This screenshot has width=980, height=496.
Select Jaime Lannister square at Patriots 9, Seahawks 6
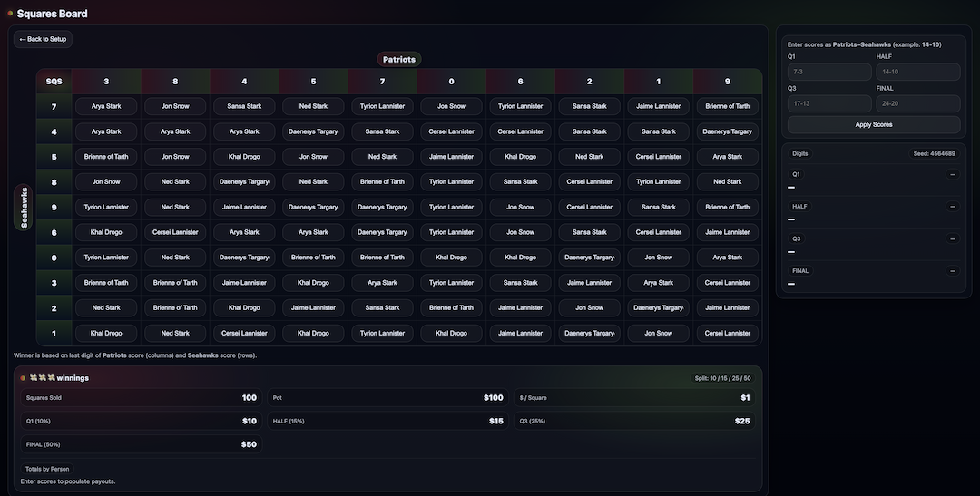click(728, 232)
